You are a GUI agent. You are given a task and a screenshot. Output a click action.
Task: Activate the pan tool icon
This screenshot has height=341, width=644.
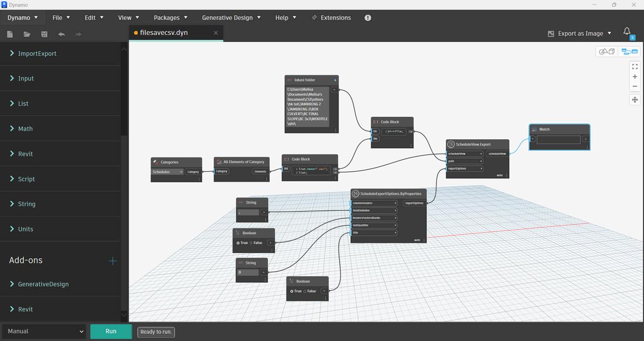point(634,100)
